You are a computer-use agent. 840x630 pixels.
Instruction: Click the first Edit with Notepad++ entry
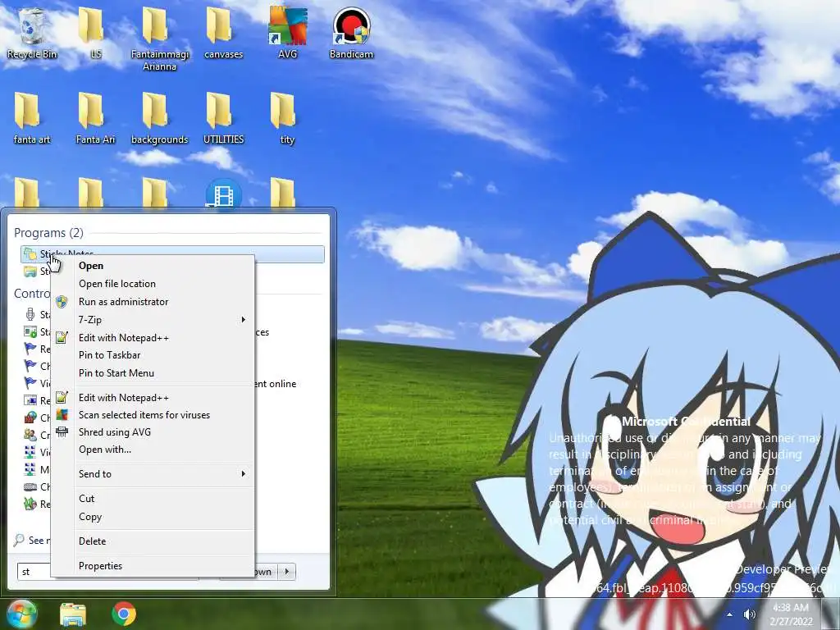153,338
